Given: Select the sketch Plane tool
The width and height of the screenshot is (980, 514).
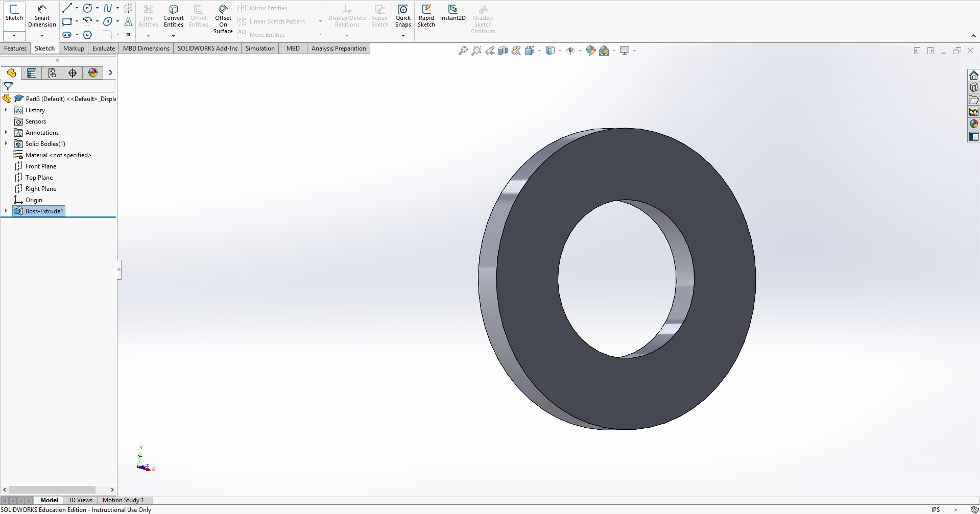Looking at the screenshot, I should pyautogui.click(x=128, y=8).
